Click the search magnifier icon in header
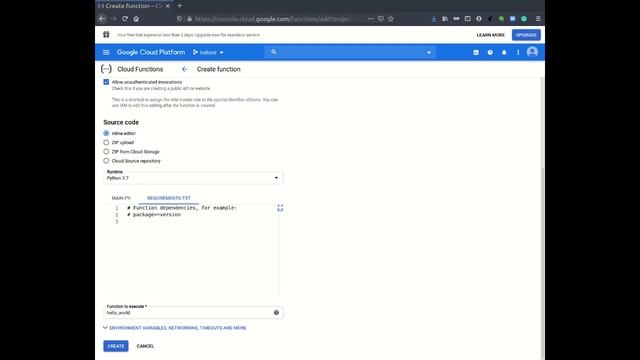Viewport: 640px width, 360px height. (x=273, y=52)
